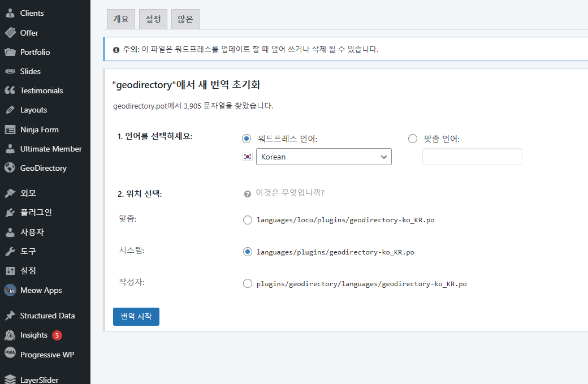588x384 pixels.
Task: Click the GeoDirectory globe icon
Action: pos(10,168)
